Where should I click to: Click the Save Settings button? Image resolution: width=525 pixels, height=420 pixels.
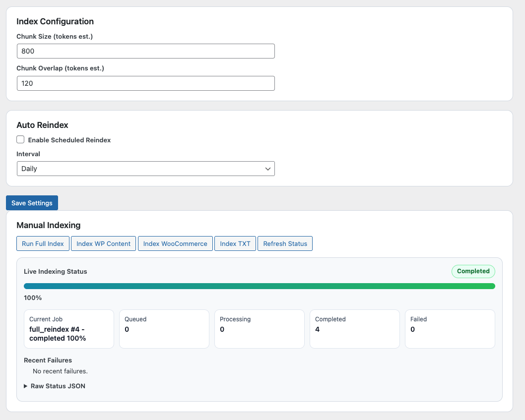(32, 203)
